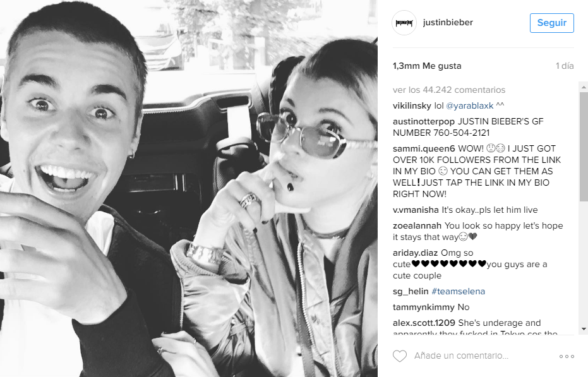Open ariday.diaz commenter profile
This screenshot has height=377, width=588.
point(415,253)
